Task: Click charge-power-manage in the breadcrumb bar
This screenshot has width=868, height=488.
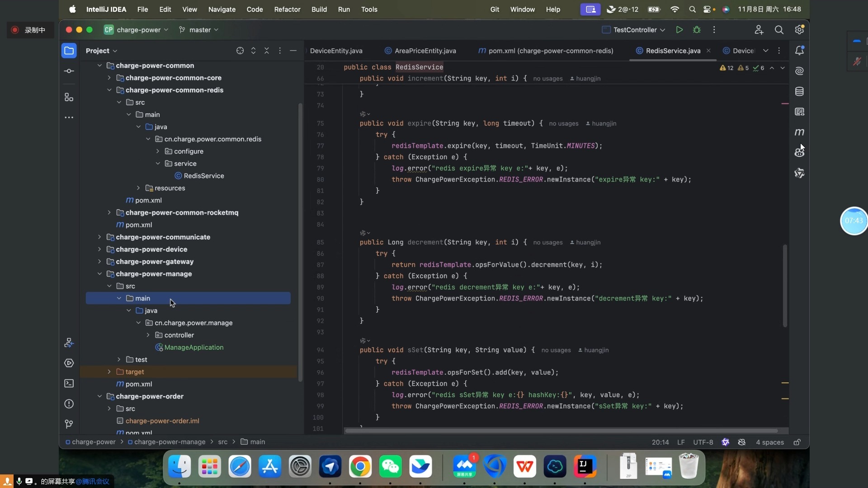Action: click(x=170, y=442)
